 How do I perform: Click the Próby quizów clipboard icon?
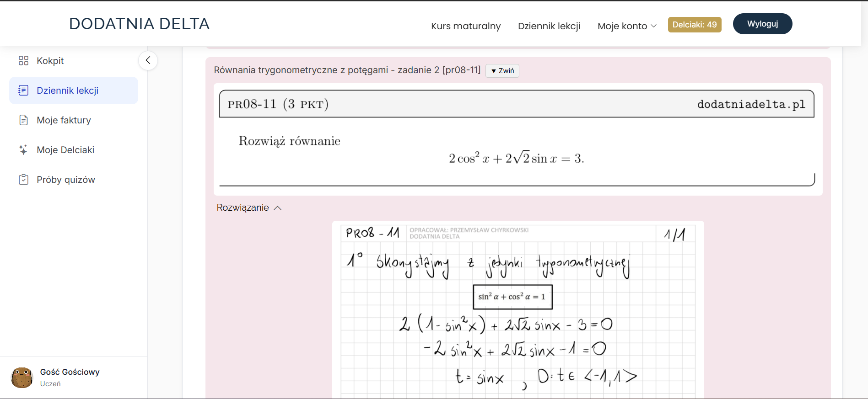point(23,180)
